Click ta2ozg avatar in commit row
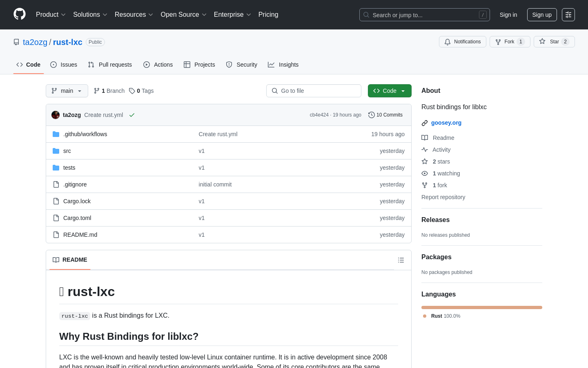 pyautogui.click(x=56, y=115)
